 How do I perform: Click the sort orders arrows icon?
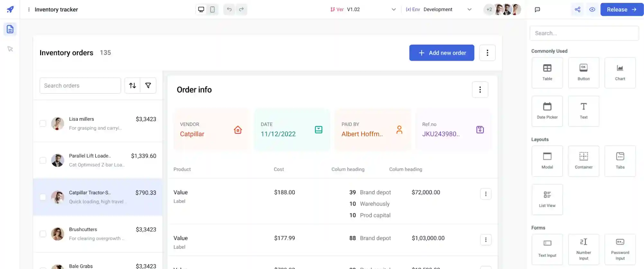(132, 85)
